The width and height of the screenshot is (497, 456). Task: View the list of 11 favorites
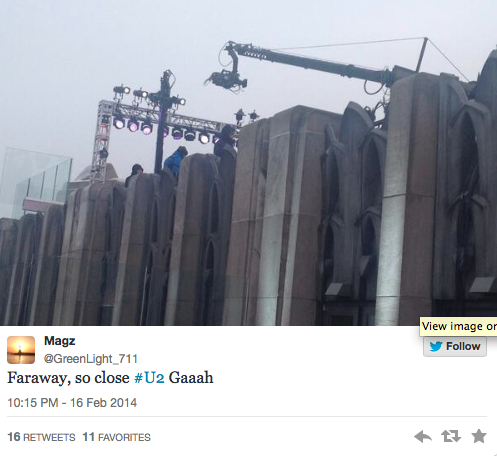[x=117, y=437]
